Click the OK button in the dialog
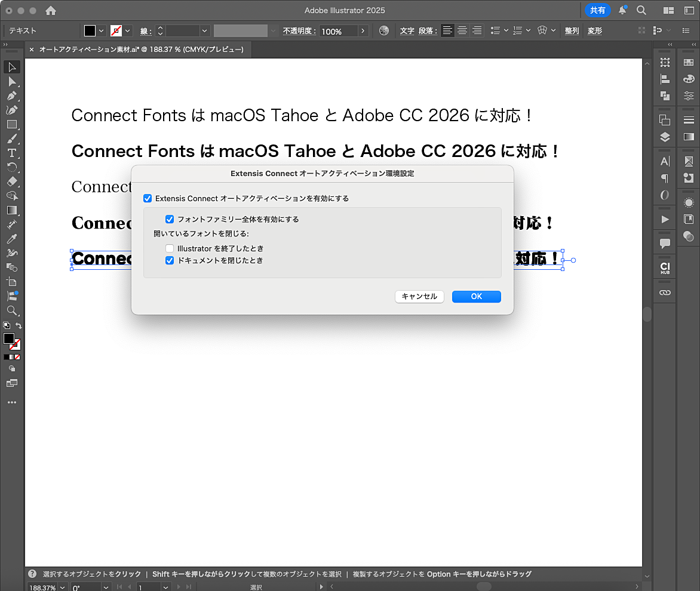This screenshot has width=700, height=591. [476, 297]
